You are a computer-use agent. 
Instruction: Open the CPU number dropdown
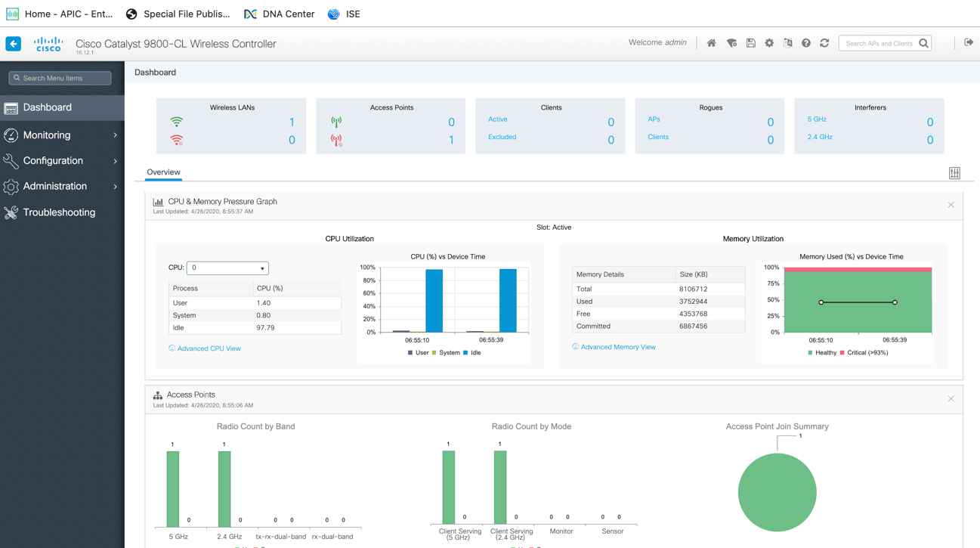(227, 268)
